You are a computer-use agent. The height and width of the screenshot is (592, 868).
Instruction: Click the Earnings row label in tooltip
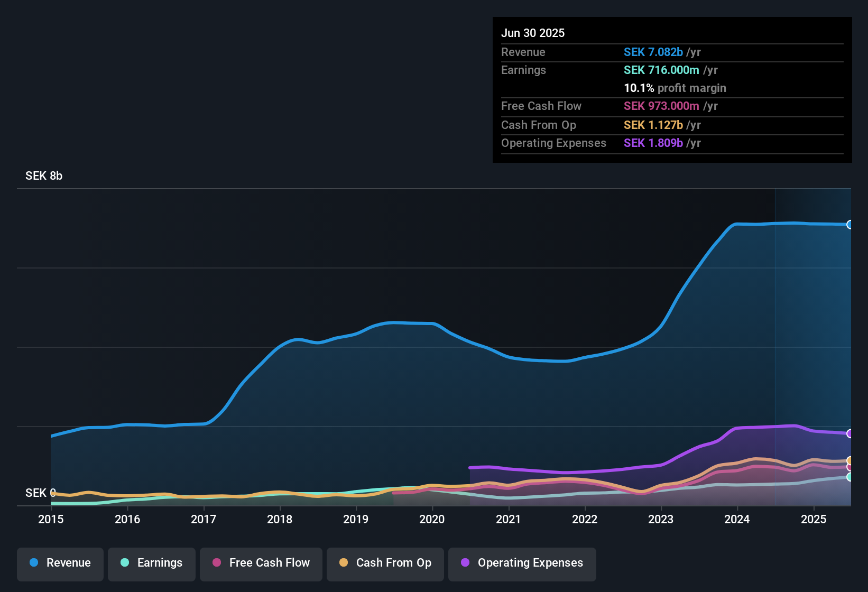(x=523, y=70)
